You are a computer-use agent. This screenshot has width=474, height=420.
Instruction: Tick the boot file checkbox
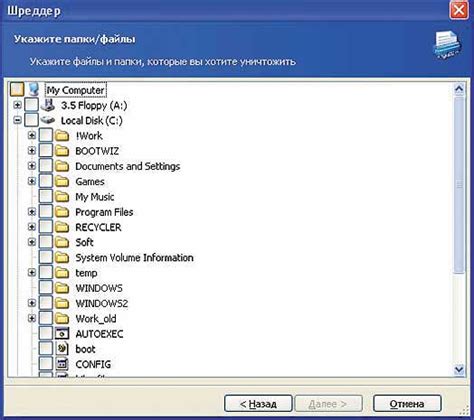click(46, 349)
